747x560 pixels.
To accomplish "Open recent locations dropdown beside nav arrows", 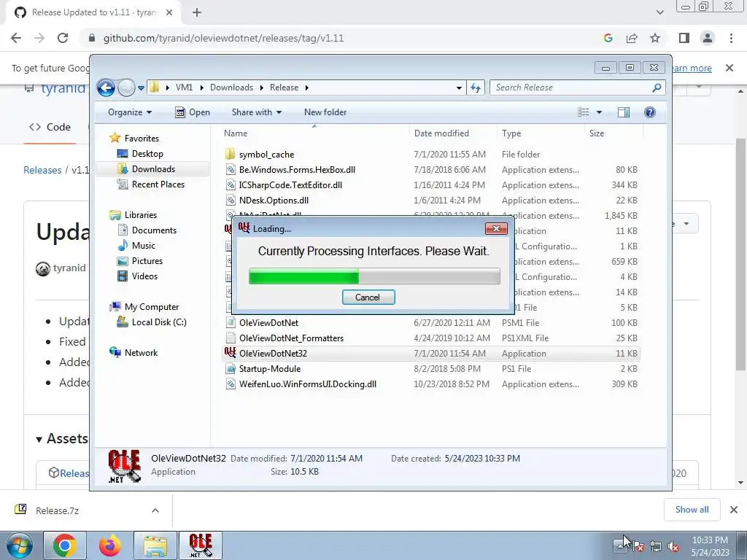I will pos(141,88).
